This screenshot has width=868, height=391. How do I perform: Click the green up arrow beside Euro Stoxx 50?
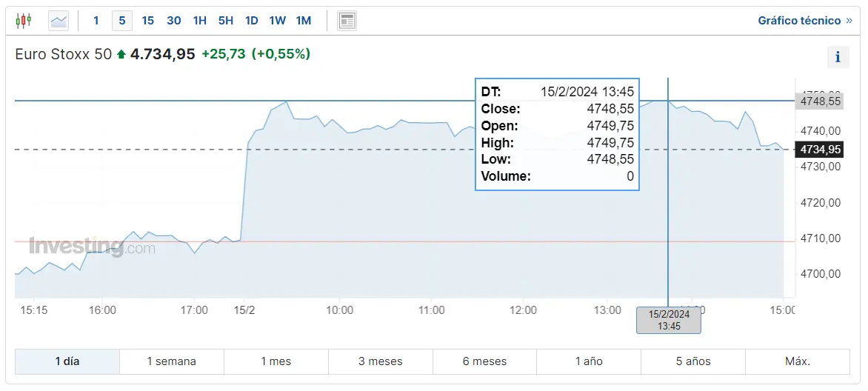pyautogui.click(x=121, y=54)
